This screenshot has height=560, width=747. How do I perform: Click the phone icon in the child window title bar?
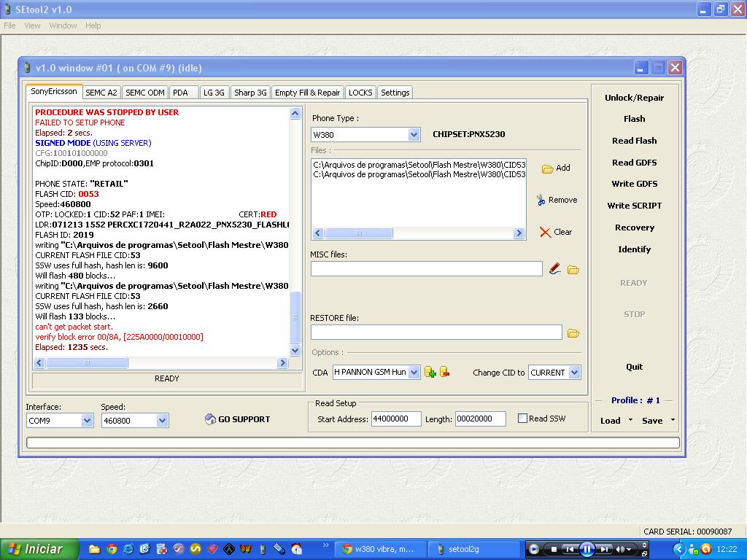(x=28, y=68)
